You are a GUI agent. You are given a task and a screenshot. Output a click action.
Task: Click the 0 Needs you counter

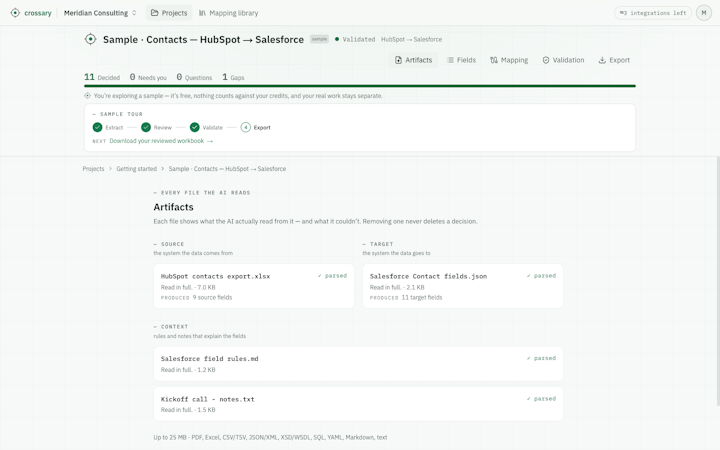[148, 77]
